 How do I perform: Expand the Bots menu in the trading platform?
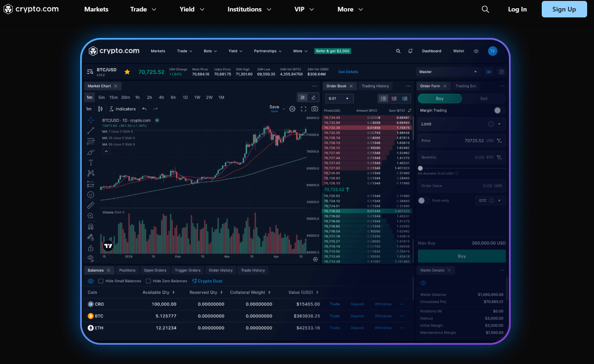pos(211,51)
